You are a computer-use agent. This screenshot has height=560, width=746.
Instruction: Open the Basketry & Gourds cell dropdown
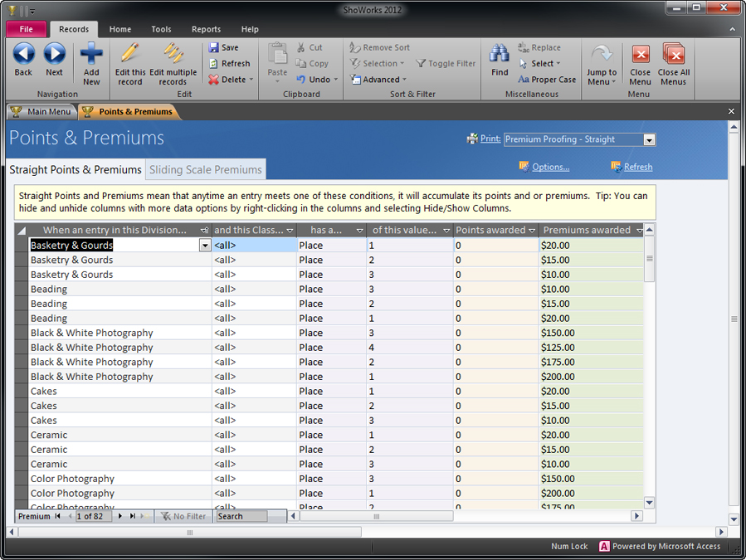(205, 246)
